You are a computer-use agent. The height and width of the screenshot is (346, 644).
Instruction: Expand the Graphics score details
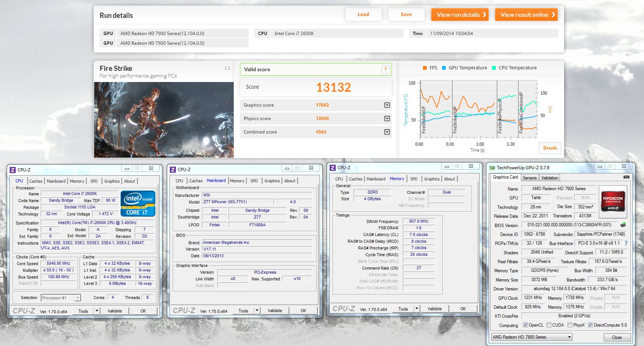click(x=387, y=105)
